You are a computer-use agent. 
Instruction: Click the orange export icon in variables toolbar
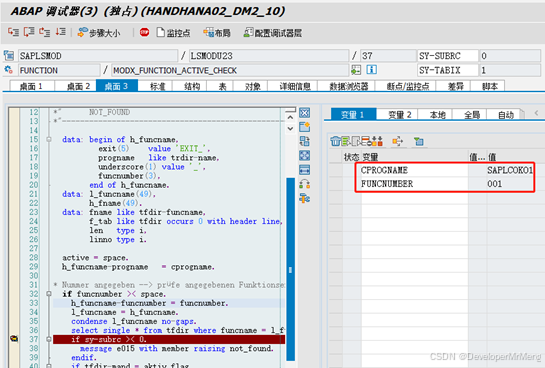(398, 141)
